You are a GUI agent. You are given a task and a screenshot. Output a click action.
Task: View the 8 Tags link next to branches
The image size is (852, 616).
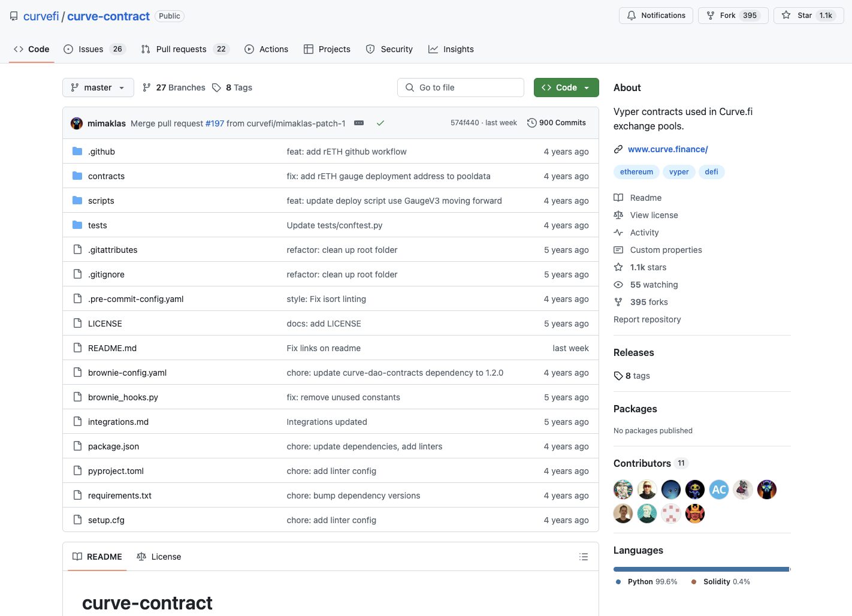pos(232,87)
